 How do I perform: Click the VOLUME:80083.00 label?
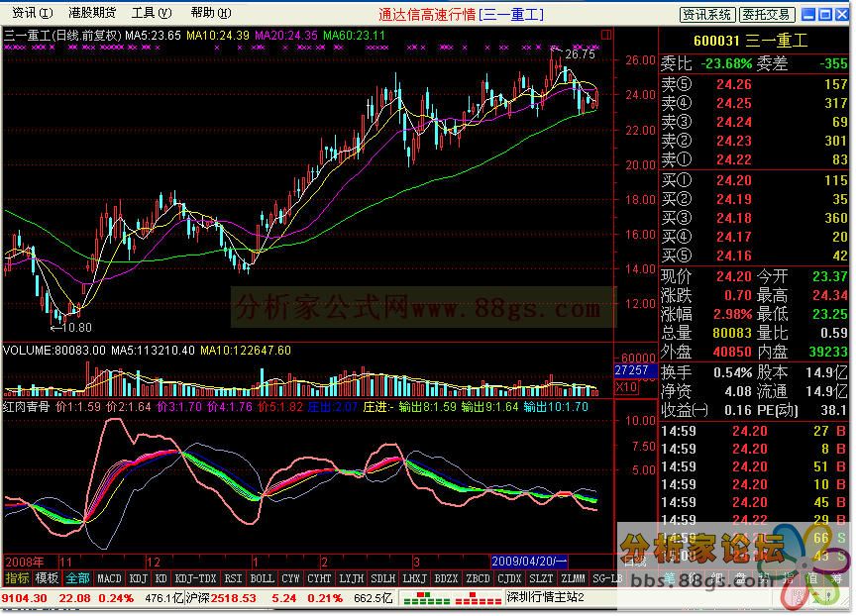click(54, 351)
